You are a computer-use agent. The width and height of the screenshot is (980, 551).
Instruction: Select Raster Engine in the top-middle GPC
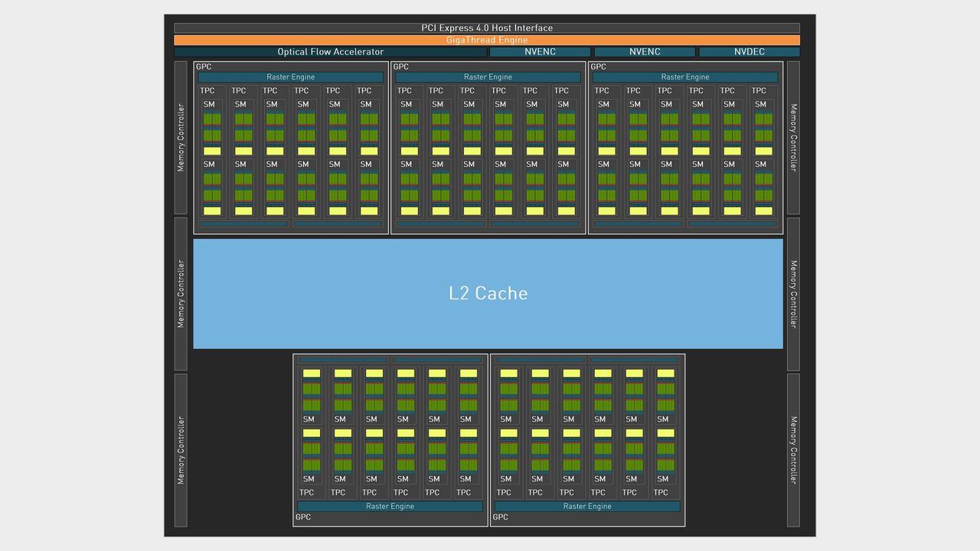(488, 77)
